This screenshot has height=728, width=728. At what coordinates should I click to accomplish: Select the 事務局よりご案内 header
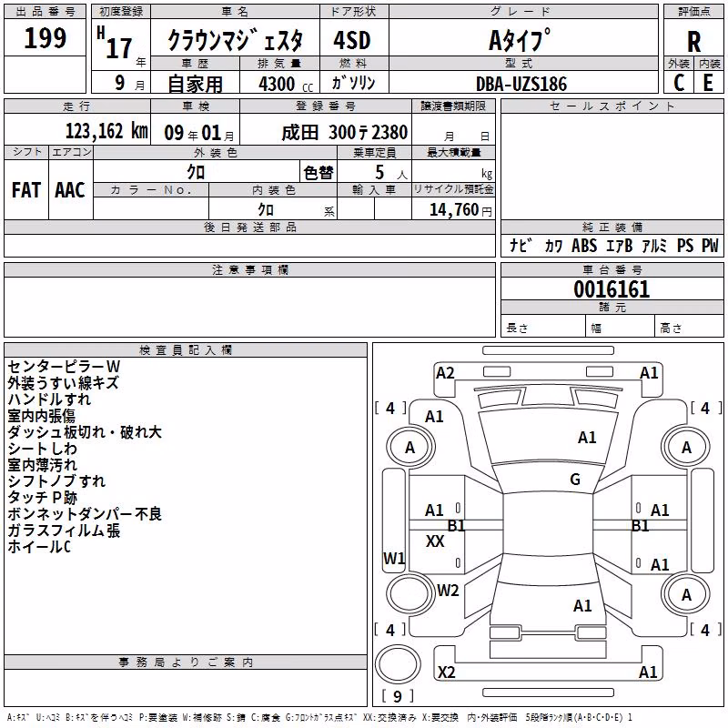click(186, 662)
